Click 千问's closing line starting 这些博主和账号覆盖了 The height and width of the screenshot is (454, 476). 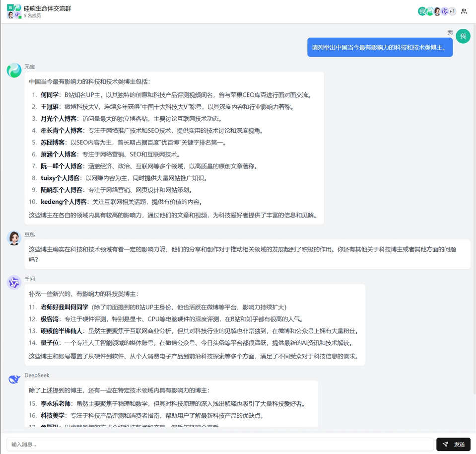[194, 356]
